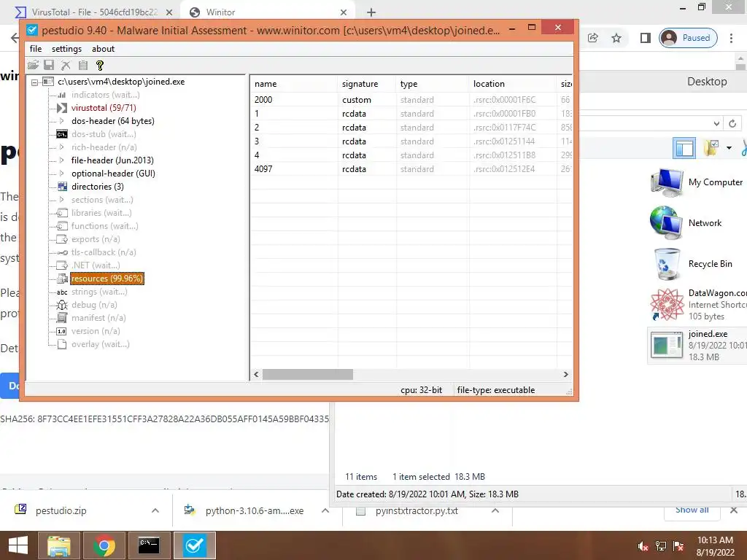Viewport: 747px width, 560px height.
Task: Open Recycle Bin in Explorer window
Action: tap(692, 264)
